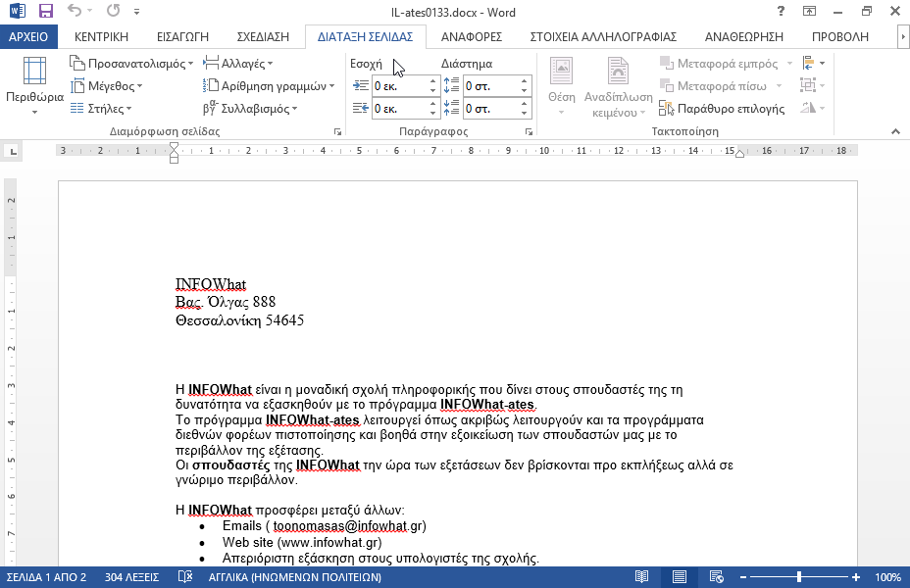Open Customize Quick Access Toolbar dropdown
910x588 pixels.
pos(136,11)
